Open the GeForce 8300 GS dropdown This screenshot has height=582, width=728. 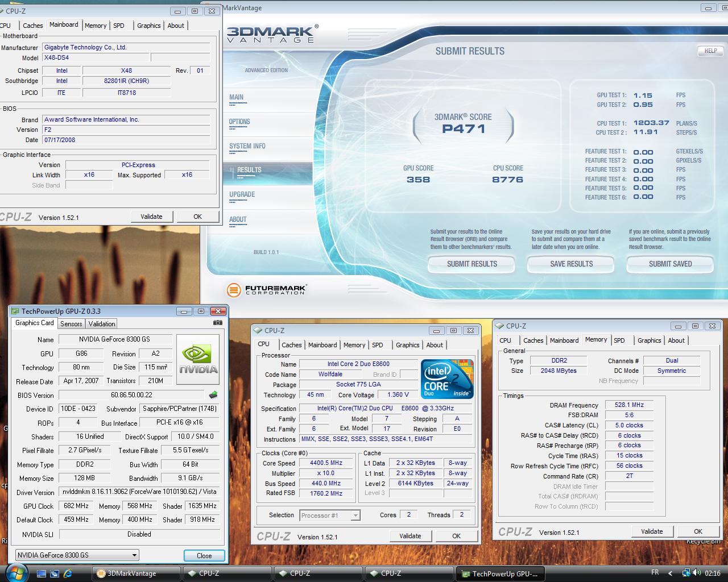pyautogui.click(x=77, y=555)
